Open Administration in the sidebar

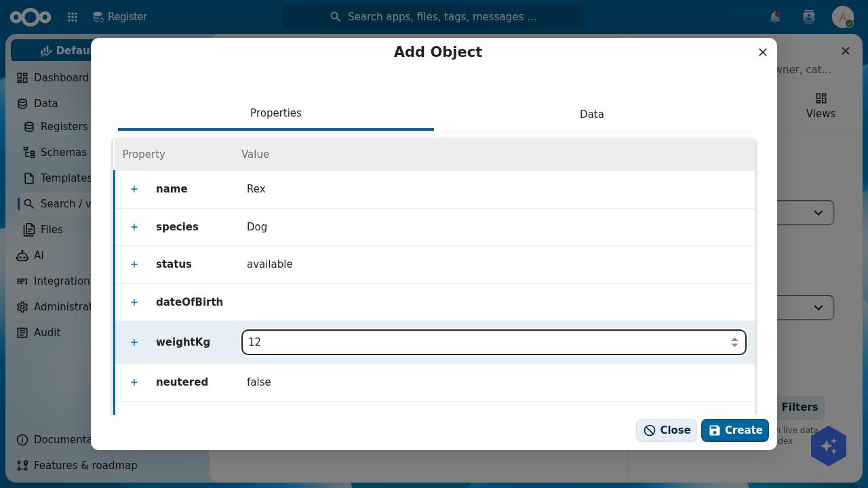point(62,307)
